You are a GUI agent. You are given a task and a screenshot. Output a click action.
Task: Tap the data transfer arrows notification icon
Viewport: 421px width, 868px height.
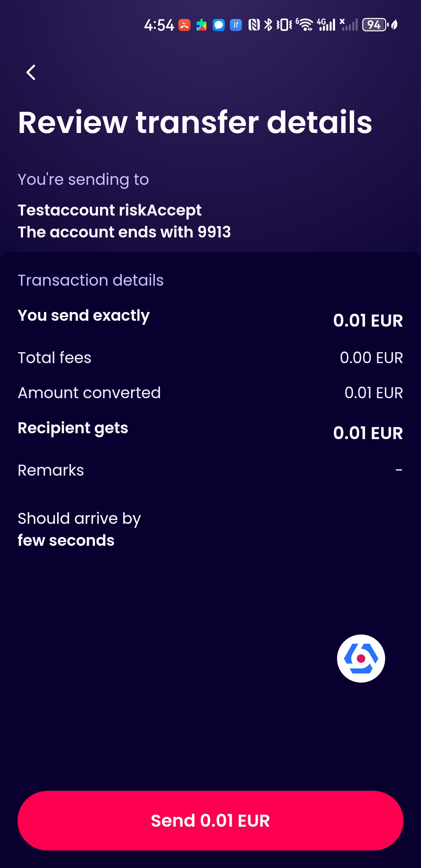pos(236,25)
